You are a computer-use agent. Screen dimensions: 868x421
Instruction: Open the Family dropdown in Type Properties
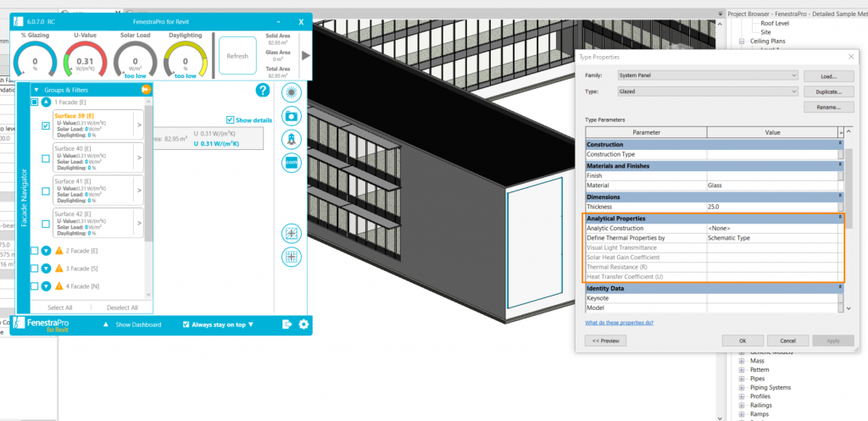[708, 75]
